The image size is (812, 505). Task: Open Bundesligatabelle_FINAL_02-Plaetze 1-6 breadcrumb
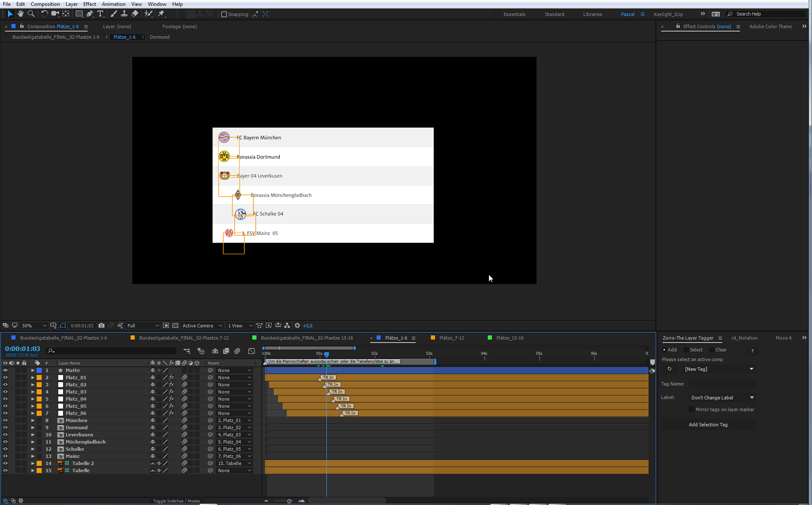pos(56,37)
